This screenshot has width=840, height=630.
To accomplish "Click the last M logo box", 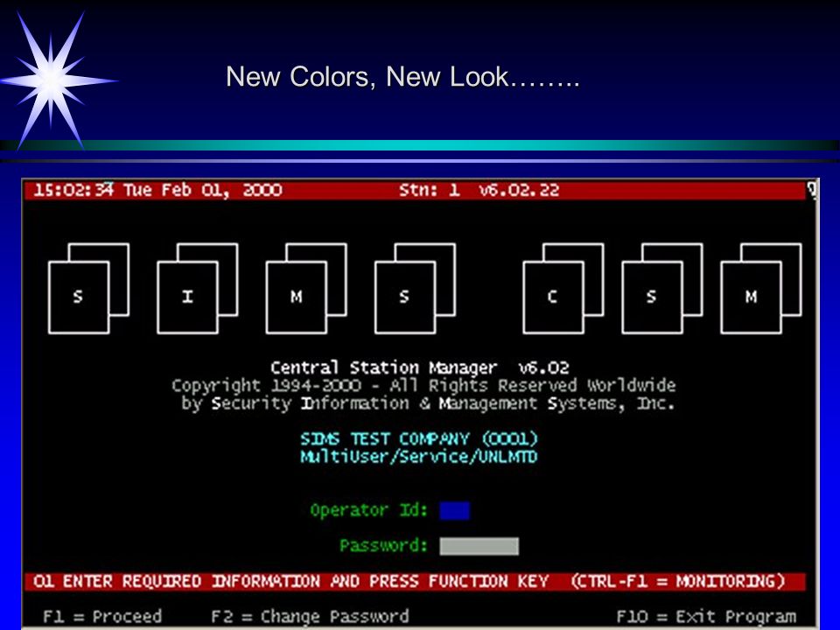I will click(x=751, y=297).
